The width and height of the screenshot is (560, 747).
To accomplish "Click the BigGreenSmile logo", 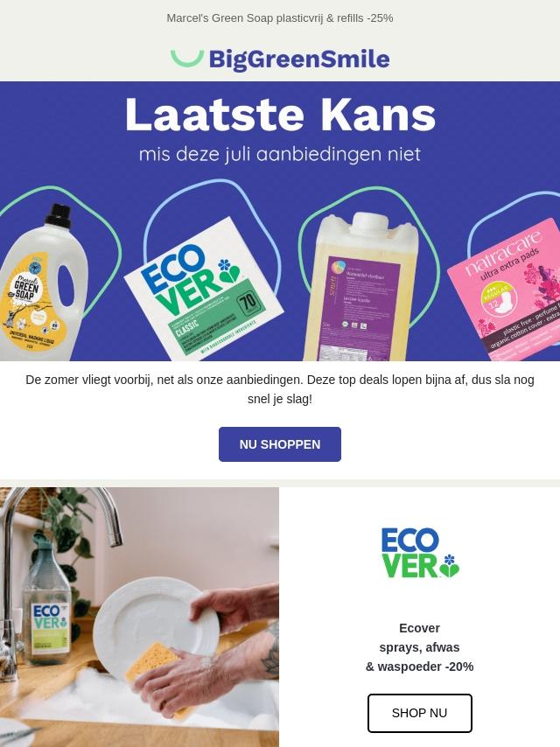I will click(280, 59).
